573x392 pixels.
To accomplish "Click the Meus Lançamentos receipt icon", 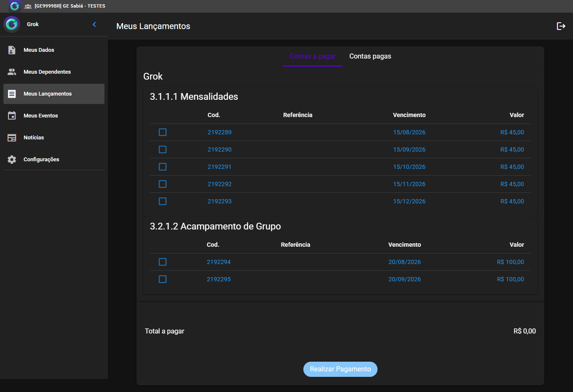I will coord(12,94).
